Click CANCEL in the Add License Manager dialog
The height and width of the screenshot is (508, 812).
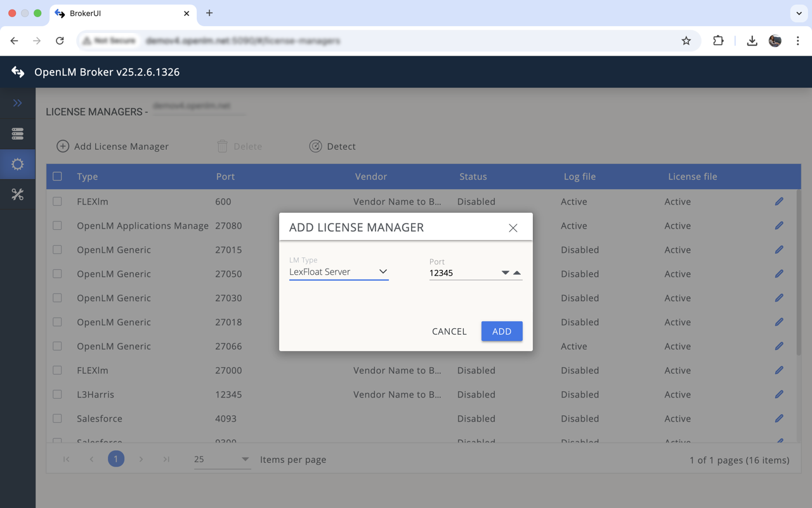[x=449, y=331]
